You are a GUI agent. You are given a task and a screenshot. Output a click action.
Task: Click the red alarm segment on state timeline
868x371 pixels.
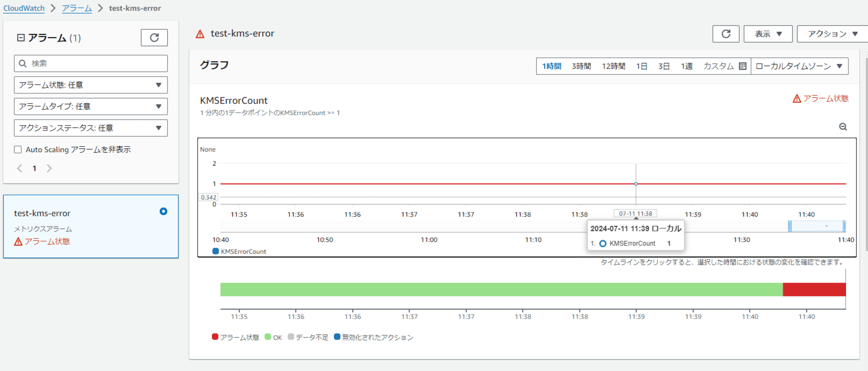coord(814,289)
